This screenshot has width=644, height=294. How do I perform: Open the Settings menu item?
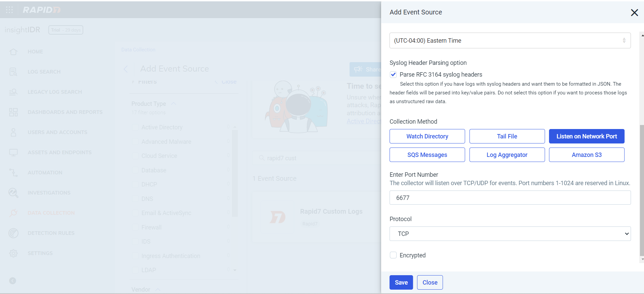[40, 253]
